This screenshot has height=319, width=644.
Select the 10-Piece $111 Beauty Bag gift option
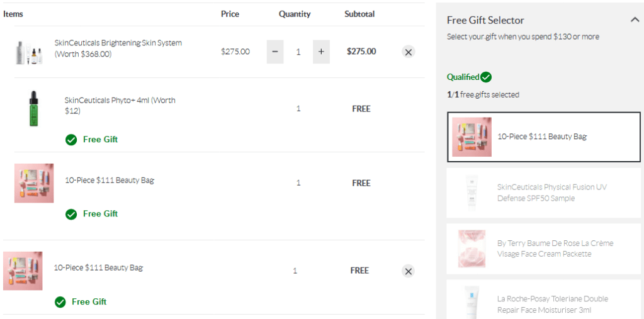543,137
